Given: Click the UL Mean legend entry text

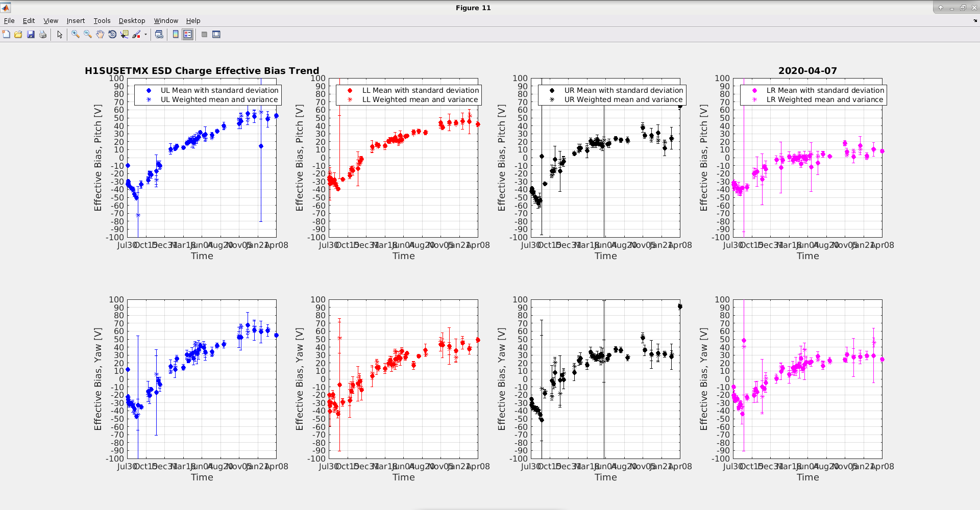Looking at the screenshot, I should click(219, 90).
